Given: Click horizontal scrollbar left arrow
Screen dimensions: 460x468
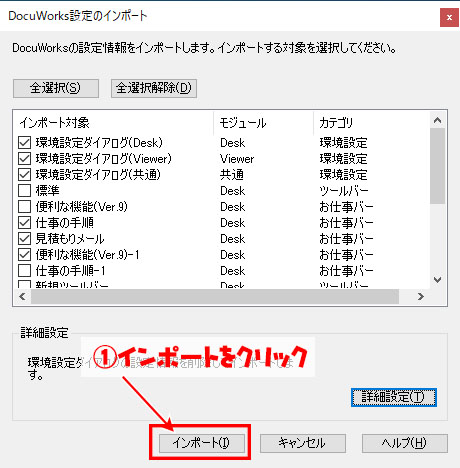Looking at the screenshot, I should [x=22, y=296].
